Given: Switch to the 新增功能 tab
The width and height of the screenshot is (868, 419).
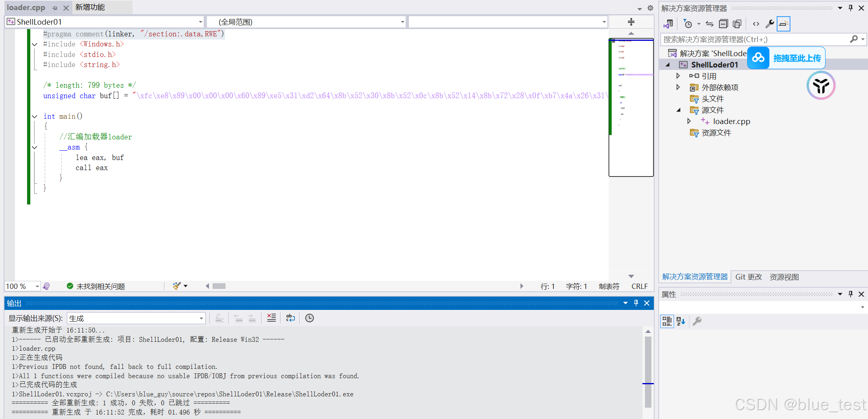Looking at the screenshot, I should coord(90,7).
